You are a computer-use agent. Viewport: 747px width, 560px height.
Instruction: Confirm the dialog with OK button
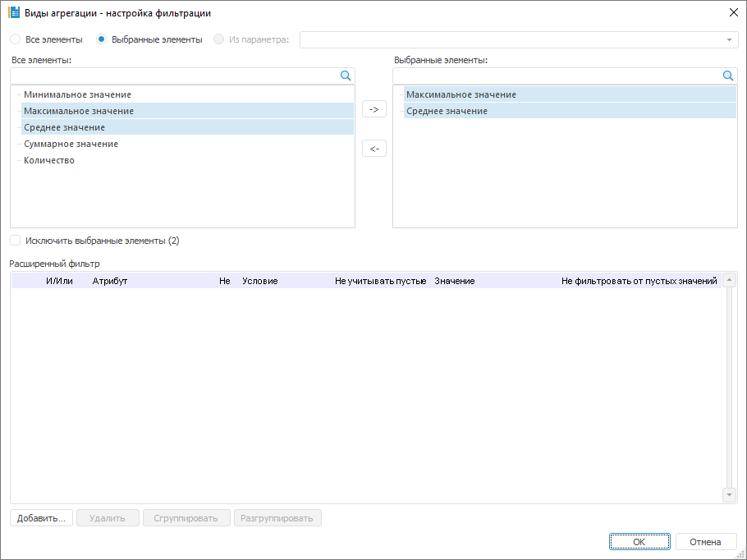tap(639, 542)
